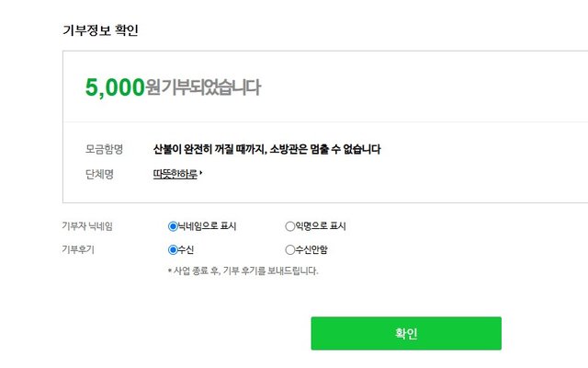Select the '닉네임으로 표시' radio button
Screen dimensions: 588x368
[173, 226]
